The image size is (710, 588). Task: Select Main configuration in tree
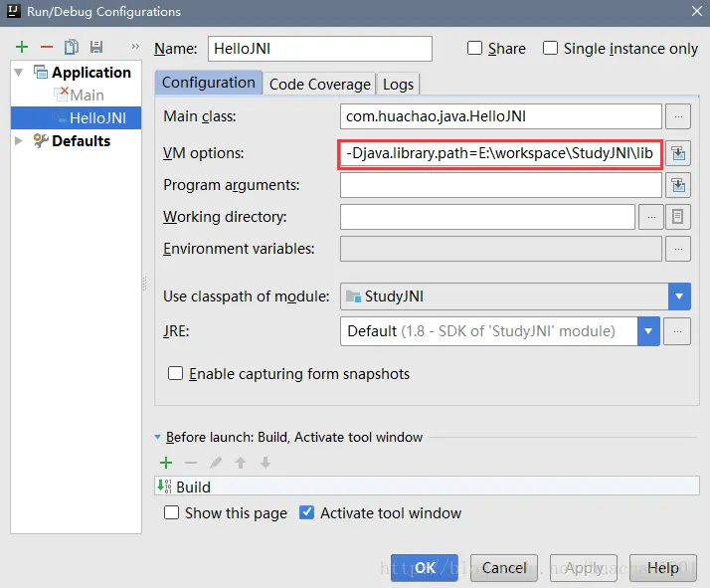click(x=87, y=96)
